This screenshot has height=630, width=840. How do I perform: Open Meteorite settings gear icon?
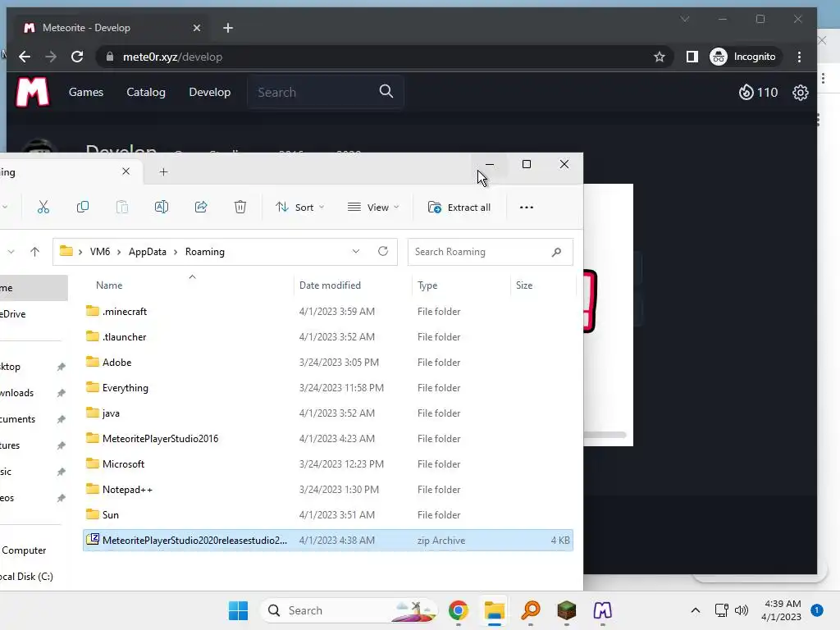coord(801,92)
